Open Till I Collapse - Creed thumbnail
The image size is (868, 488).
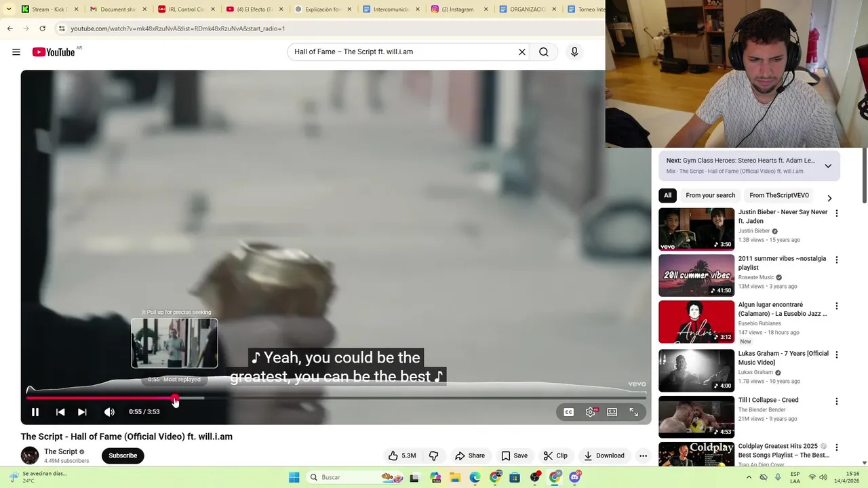click(x=696, y=416)
